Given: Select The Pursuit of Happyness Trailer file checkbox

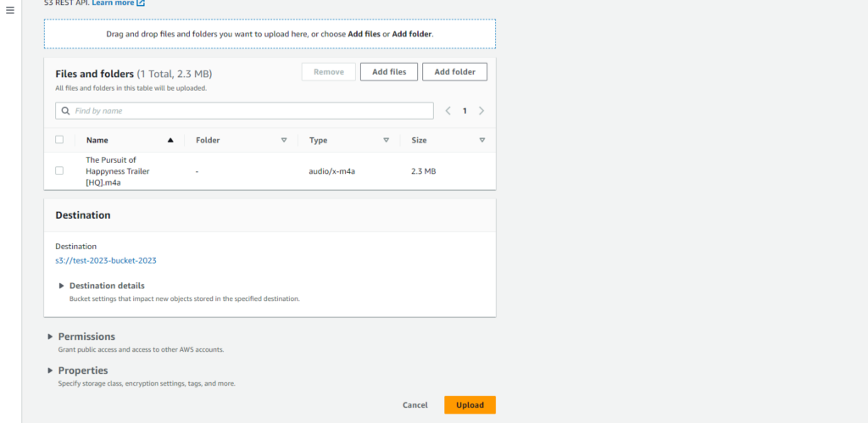Looking at the screenshot, I should pos(59,170).
